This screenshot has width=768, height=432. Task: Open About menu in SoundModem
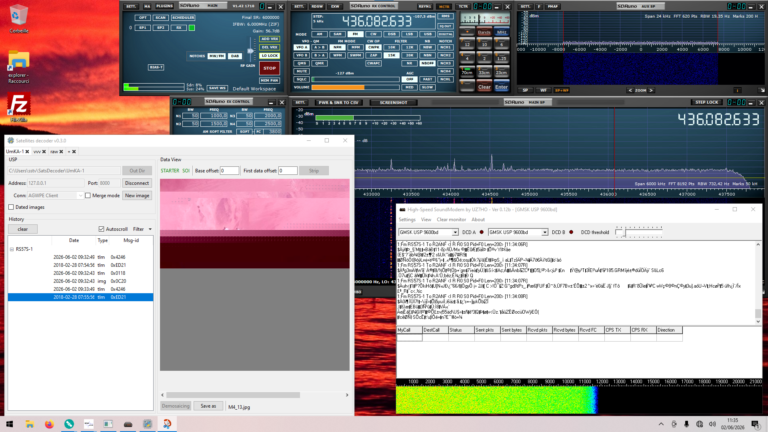478,219
